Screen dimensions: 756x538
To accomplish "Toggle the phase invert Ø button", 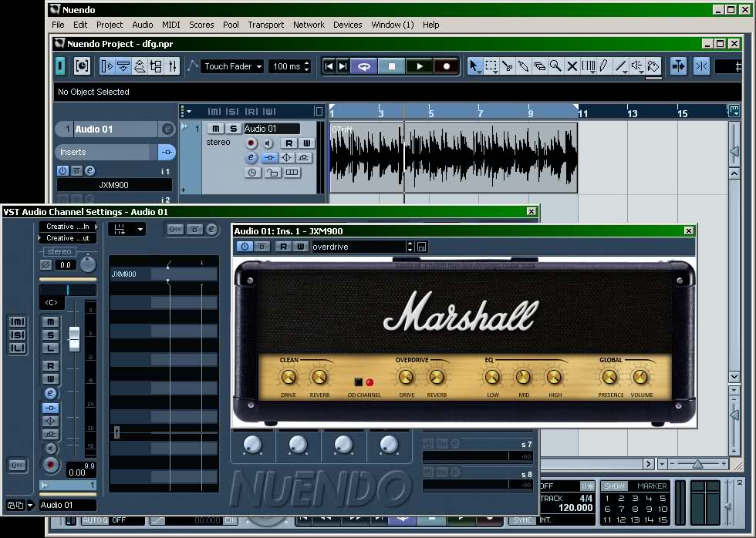I will [x=46, y=264].
